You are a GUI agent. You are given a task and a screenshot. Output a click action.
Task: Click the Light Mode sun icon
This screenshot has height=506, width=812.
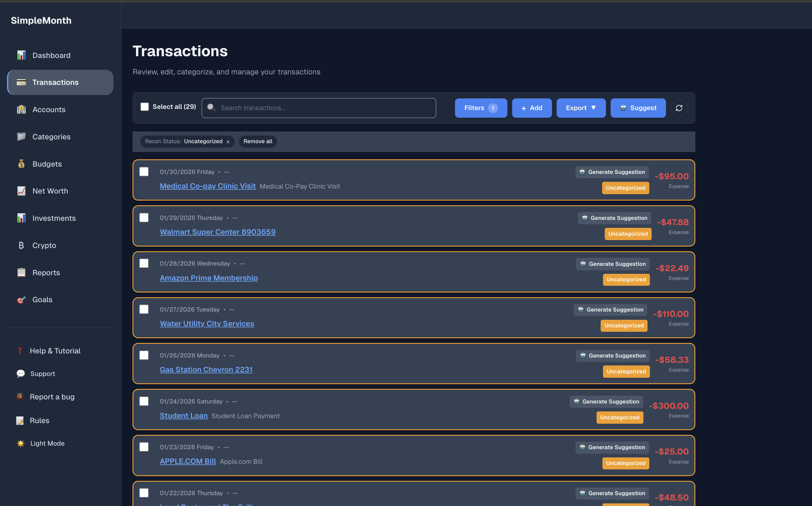21,443
